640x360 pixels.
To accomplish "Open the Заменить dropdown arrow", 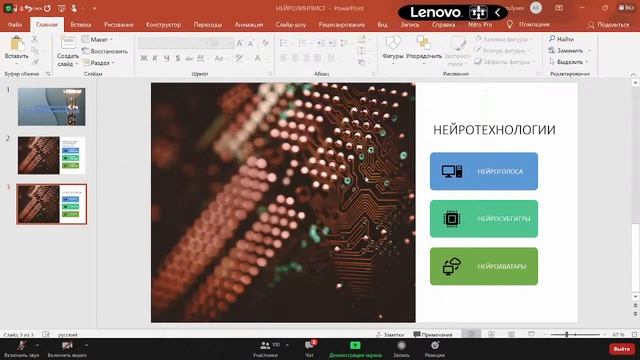I will (590, 51).
